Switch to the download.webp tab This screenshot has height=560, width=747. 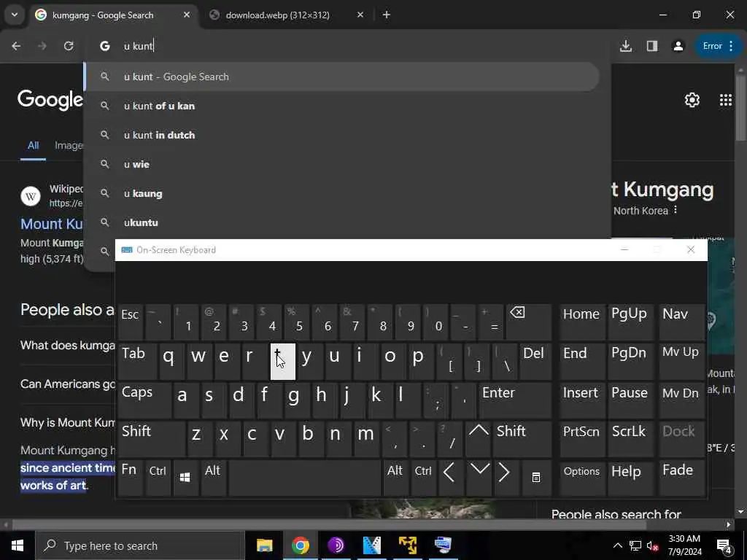[x=276, y=15]
